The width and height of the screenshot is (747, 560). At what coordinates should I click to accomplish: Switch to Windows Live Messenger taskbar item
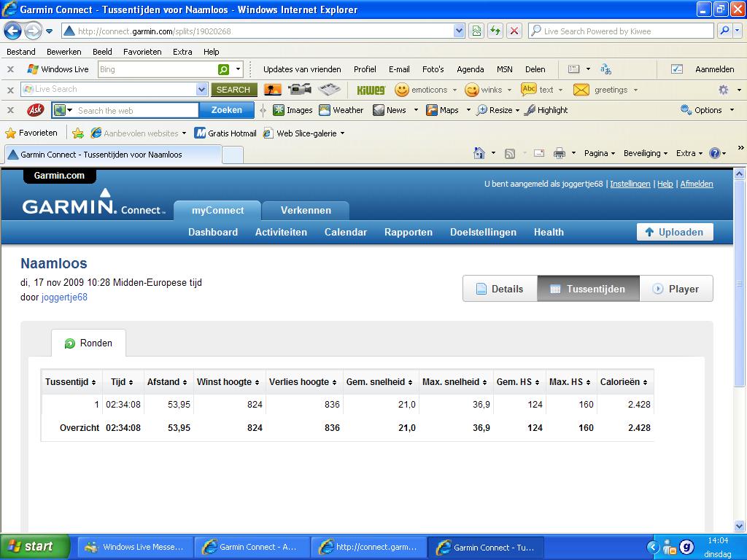point(135,547)
